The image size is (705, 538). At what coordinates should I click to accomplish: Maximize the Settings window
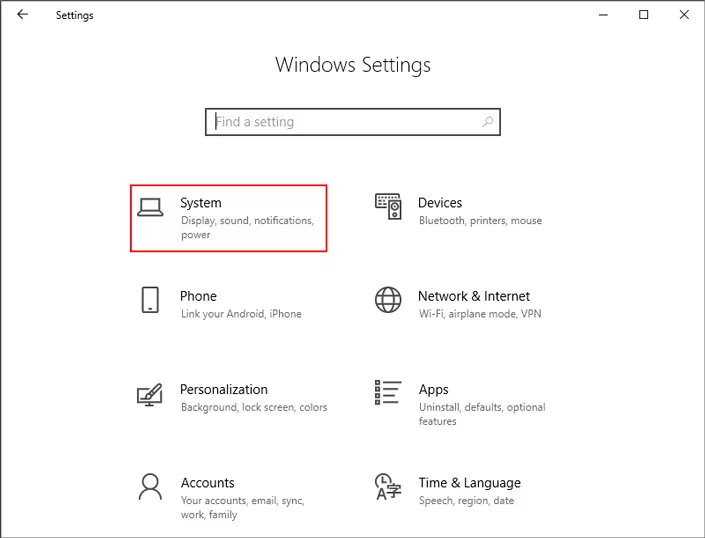pyautogui.click(x=644, y=15)
